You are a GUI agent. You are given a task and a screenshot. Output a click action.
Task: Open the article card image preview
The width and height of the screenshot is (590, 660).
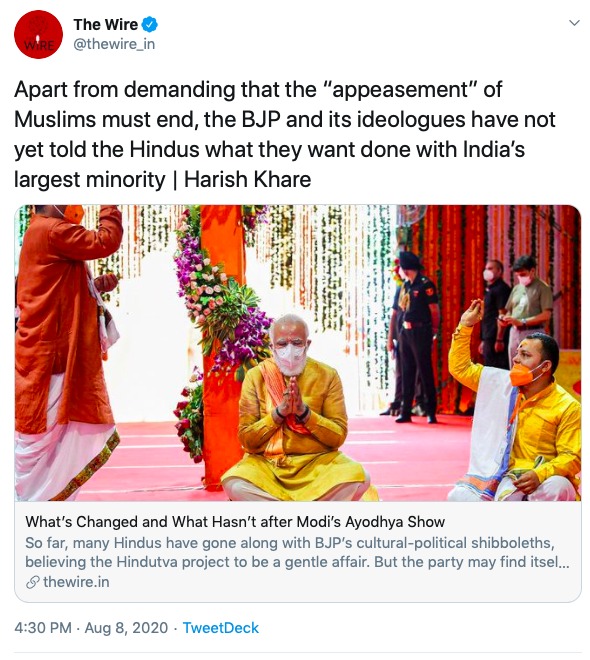coord(298,353)
